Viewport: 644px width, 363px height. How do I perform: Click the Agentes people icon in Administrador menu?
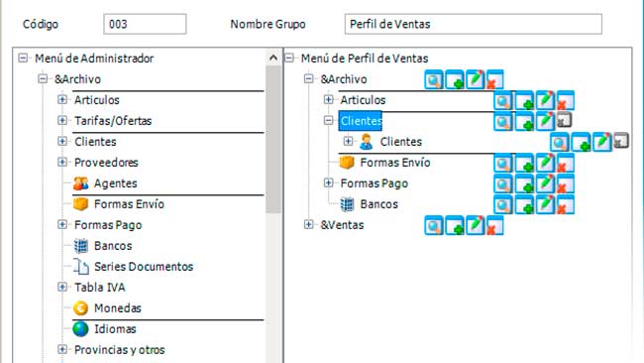pyautogui.click(x=80, y=183)
